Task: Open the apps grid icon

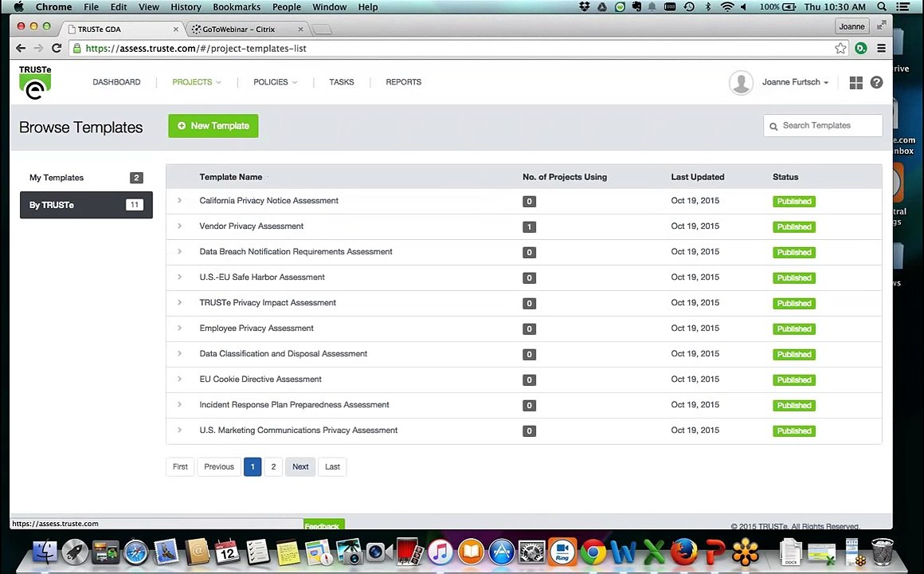Action: pyautogui.click(x=855, y=83)
